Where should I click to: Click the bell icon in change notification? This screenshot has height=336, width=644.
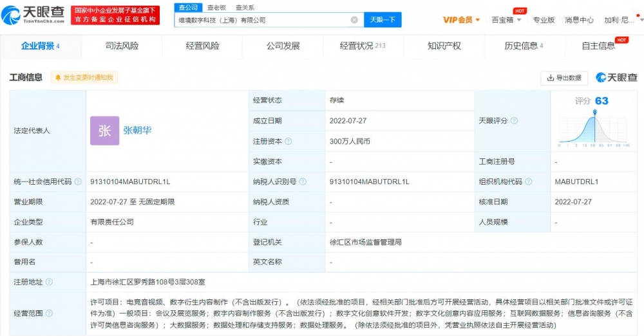point(58,78)
